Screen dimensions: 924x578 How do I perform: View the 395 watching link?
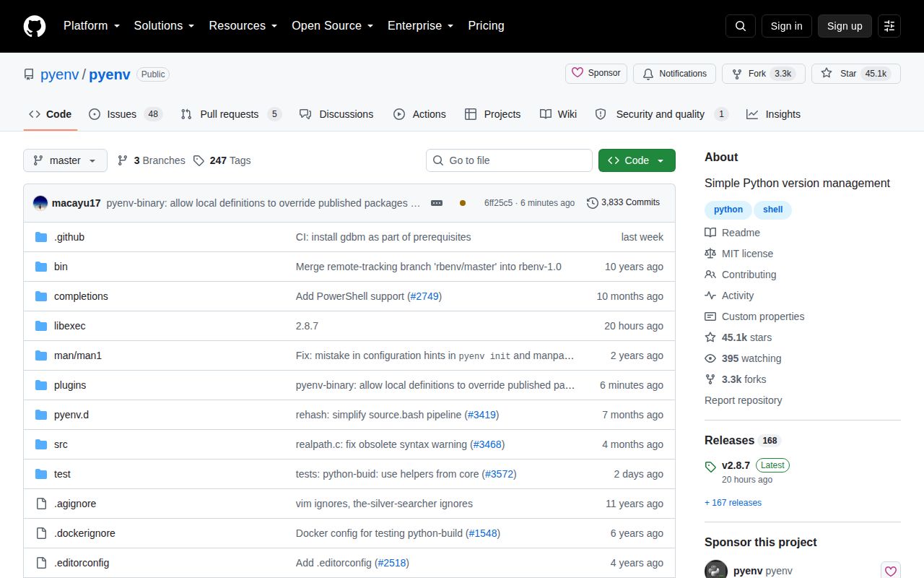(x=743, y=358)
